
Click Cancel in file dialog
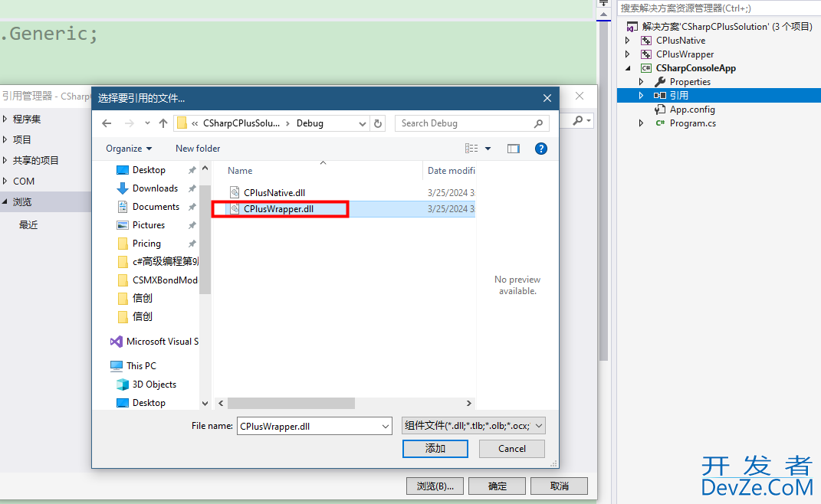click(x=511, y=449)
